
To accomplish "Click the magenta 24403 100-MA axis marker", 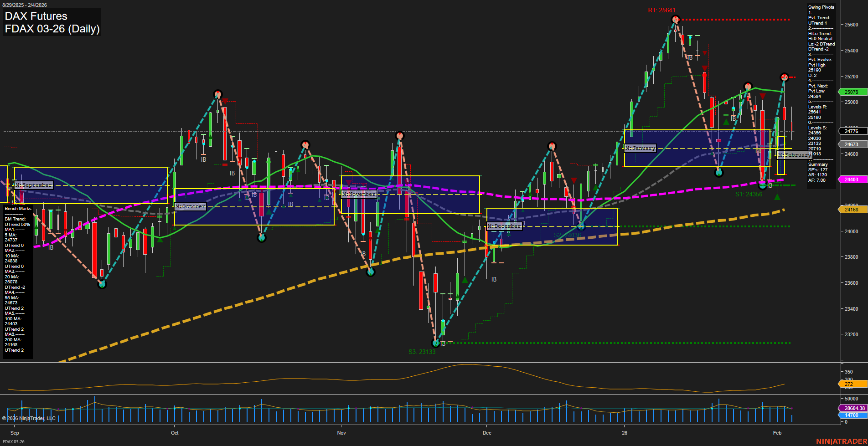I will pos(852,179).
